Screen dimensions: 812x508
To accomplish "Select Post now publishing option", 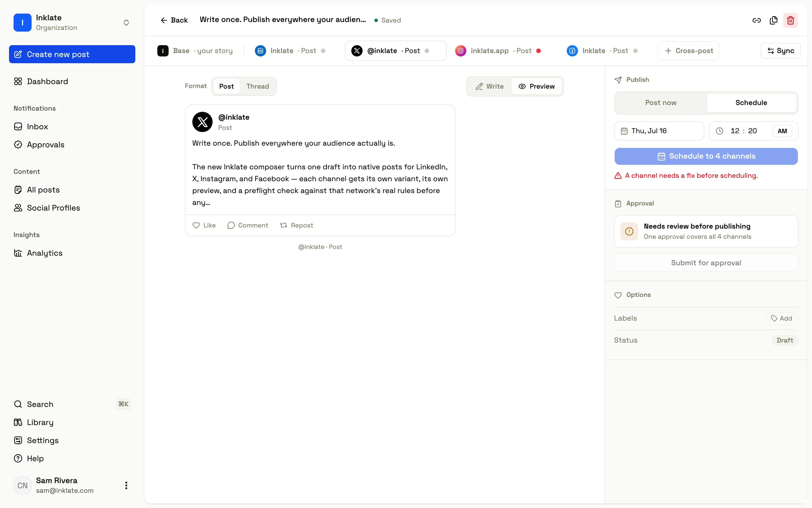I will [661, 103].
